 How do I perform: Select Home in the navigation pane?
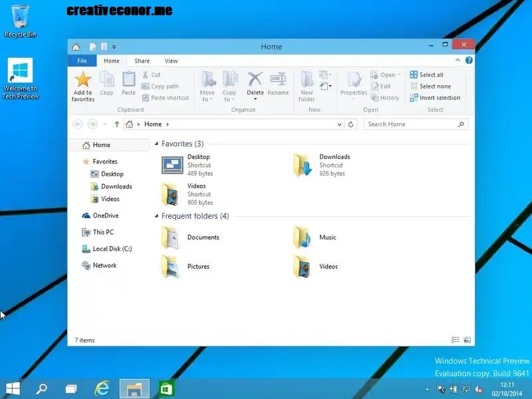click(110, 145)
